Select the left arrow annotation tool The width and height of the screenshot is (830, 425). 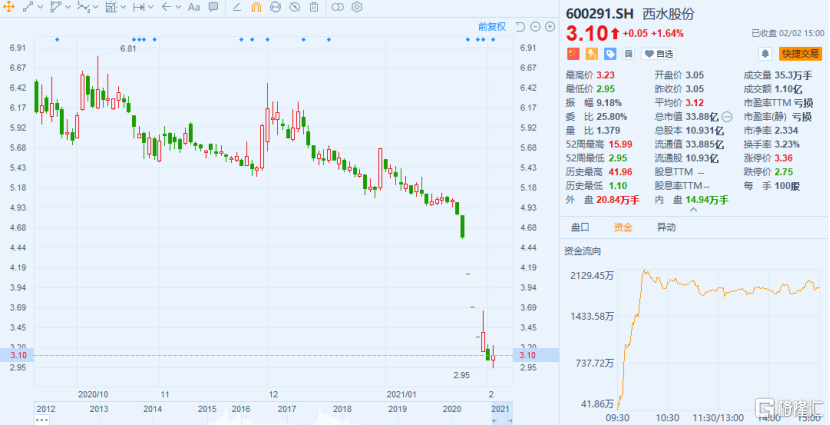pyautogui.click(x=166, y=7)
